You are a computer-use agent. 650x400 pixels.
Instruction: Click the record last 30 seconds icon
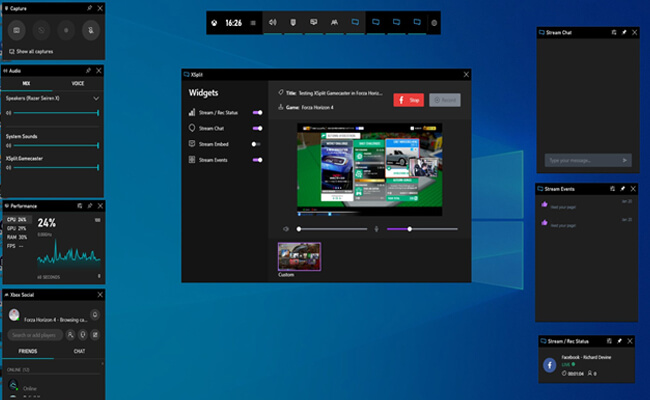(41, 30)
